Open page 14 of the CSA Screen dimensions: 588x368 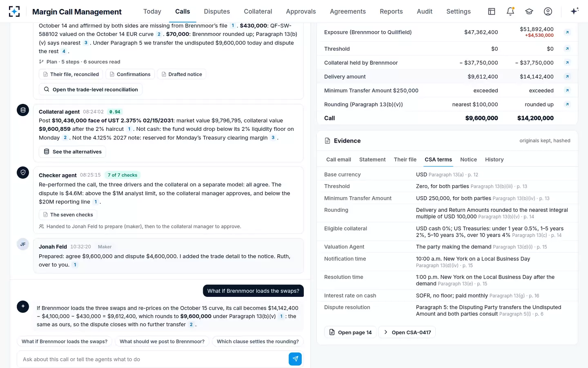point(350,332)
